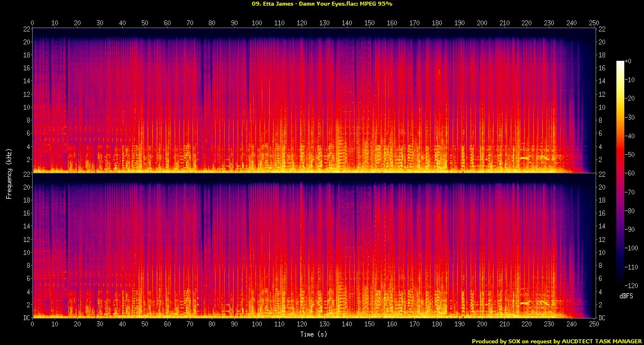Click the "Time (s)" axis label
This screenshot has width=644, height=345.
(313, 334)
